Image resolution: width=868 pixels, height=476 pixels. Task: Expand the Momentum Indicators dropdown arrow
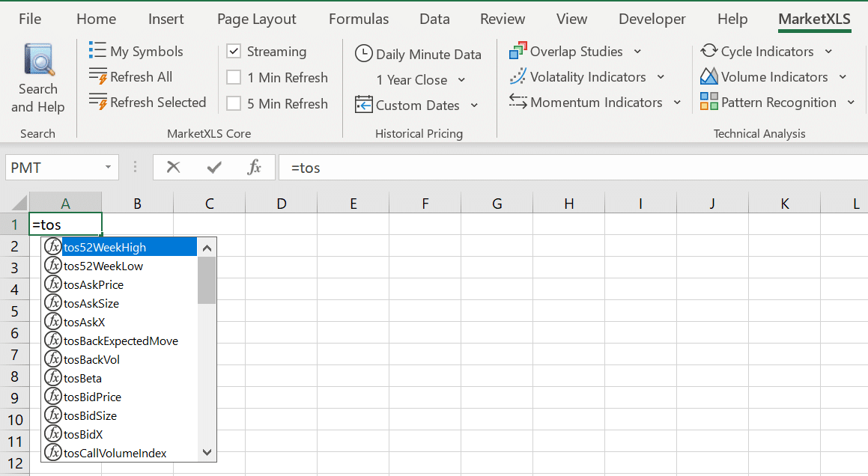[x=678, y=103]
